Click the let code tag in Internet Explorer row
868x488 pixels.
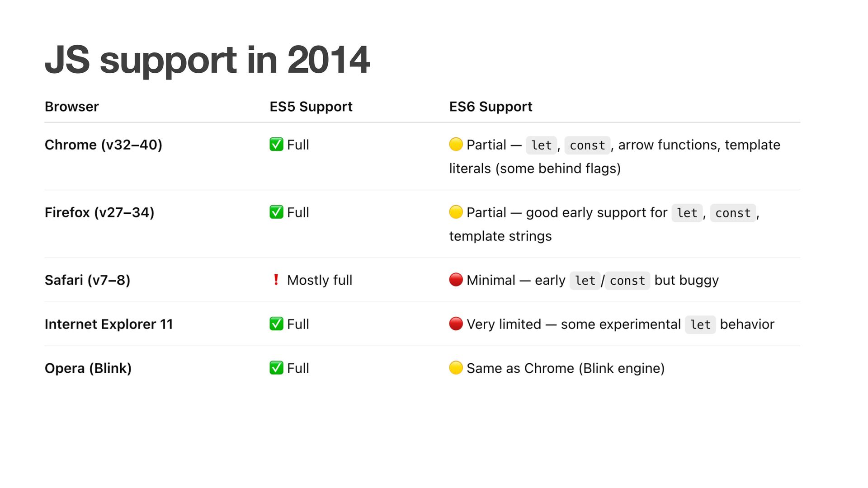click(x=700, y=324)
